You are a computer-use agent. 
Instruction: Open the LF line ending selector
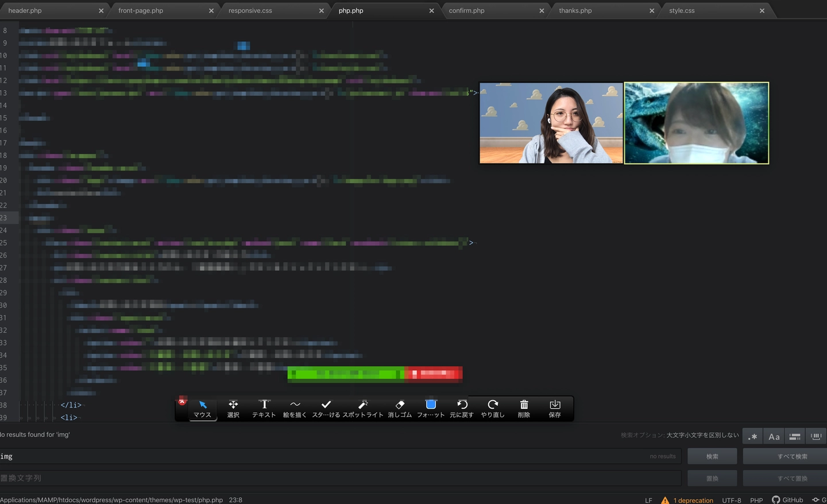(x=648, y=500)
